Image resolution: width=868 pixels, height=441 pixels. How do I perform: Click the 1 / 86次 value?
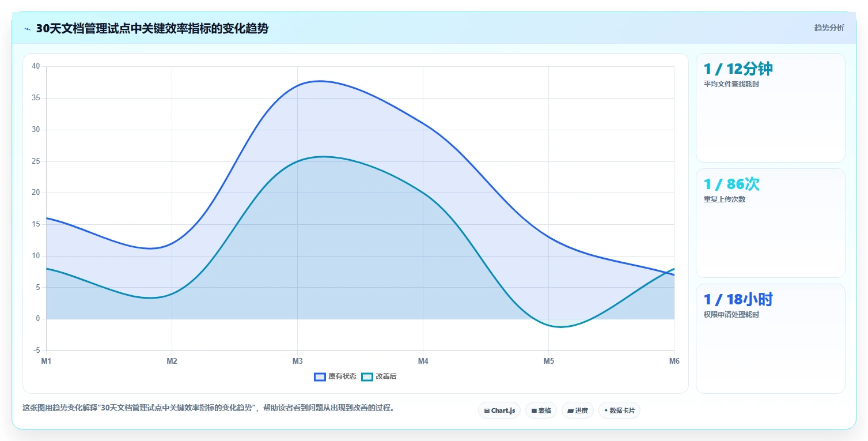[731, 184]
